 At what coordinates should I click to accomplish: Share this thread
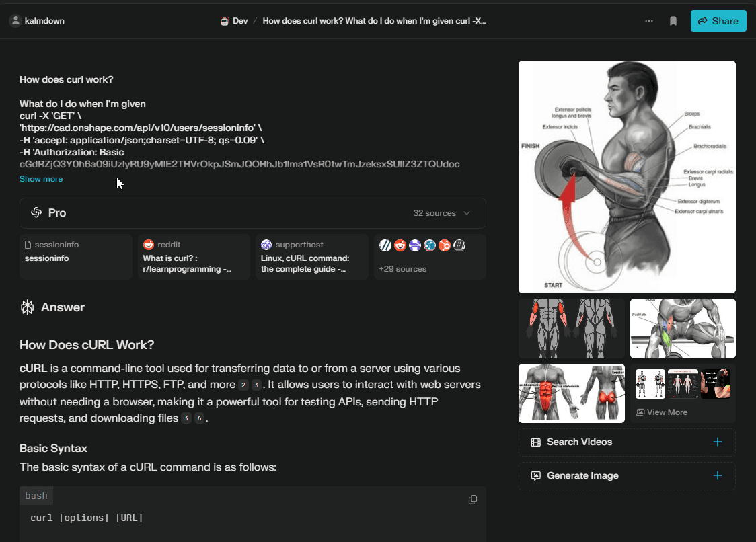(718, 21)
